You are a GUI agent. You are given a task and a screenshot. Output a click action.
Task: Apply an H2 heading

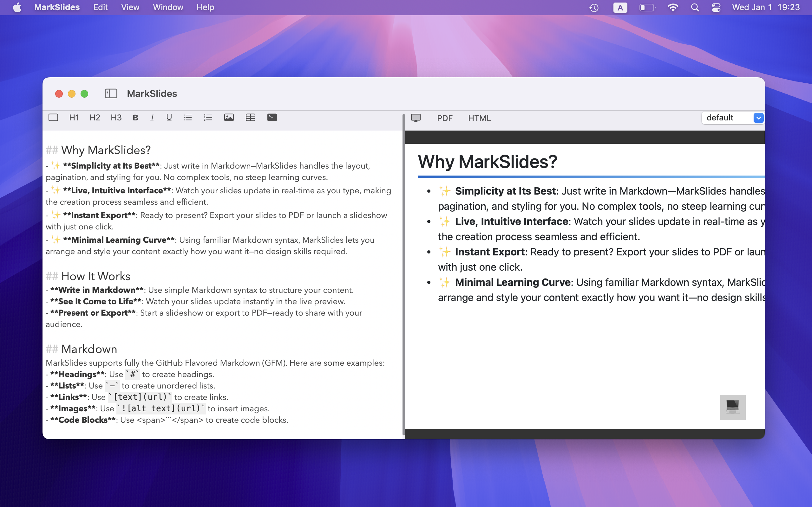click(x=94, y=117)
